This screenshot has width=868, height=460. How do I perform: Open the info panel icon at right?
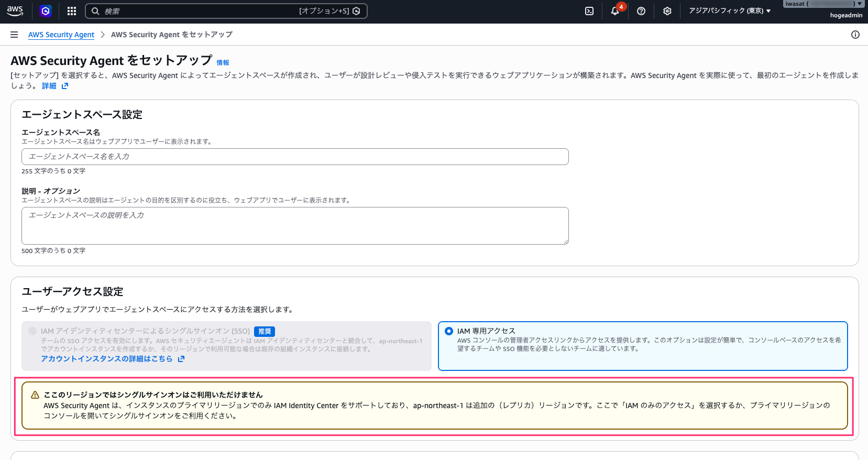point(855,35)
